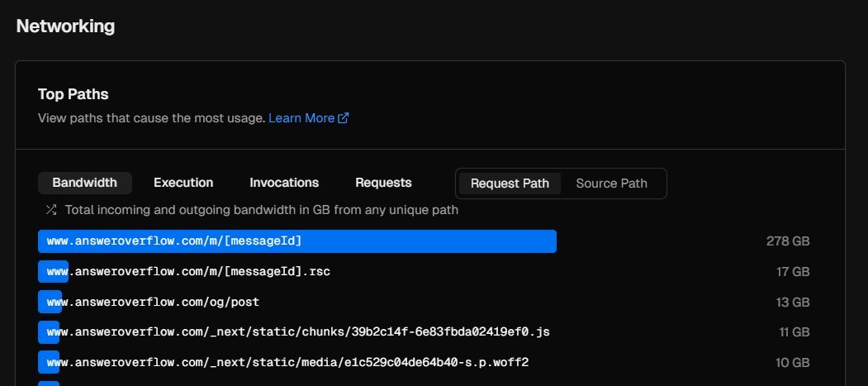
Task: Click the external-link icon beside Learn More
Action: pyautogui.click(x=344, y=118)
